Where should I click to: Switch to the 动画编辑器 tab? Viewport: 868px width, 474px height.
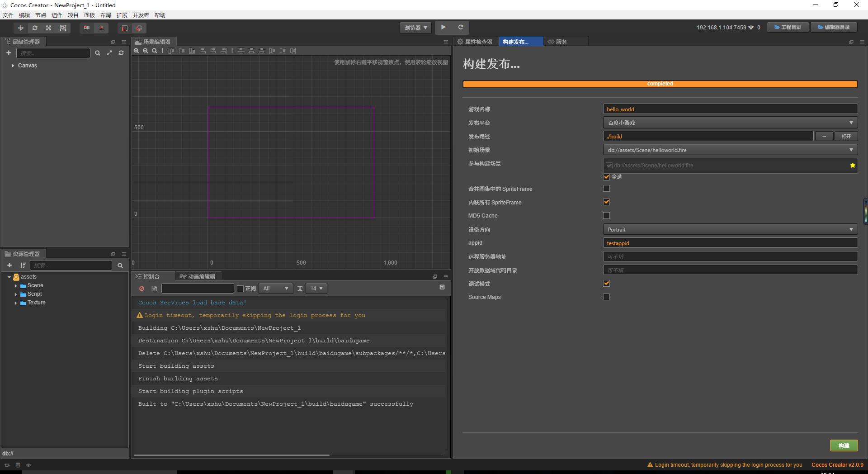pyautogui.click(x=198, y=276)
